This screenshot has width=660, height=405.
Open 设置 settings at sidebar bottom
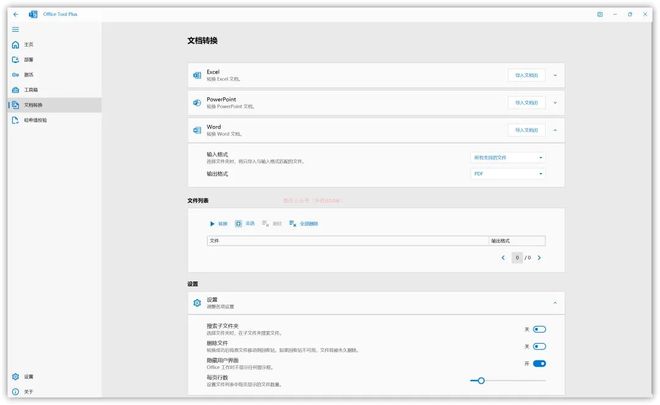click(x=54, y=377)
